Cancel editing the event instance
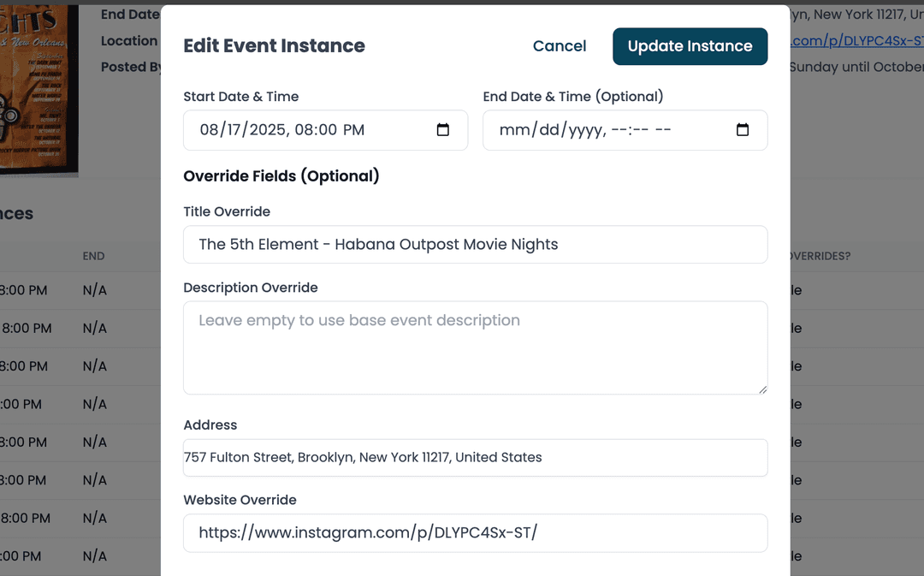 click(560, 46)
